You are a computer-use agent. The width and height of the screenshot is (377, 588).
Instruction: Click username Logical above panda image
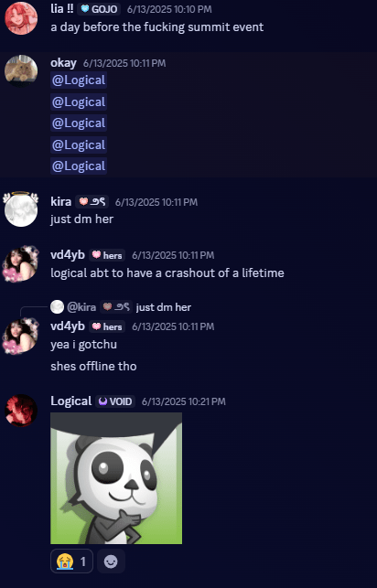[x=70, y=401]
